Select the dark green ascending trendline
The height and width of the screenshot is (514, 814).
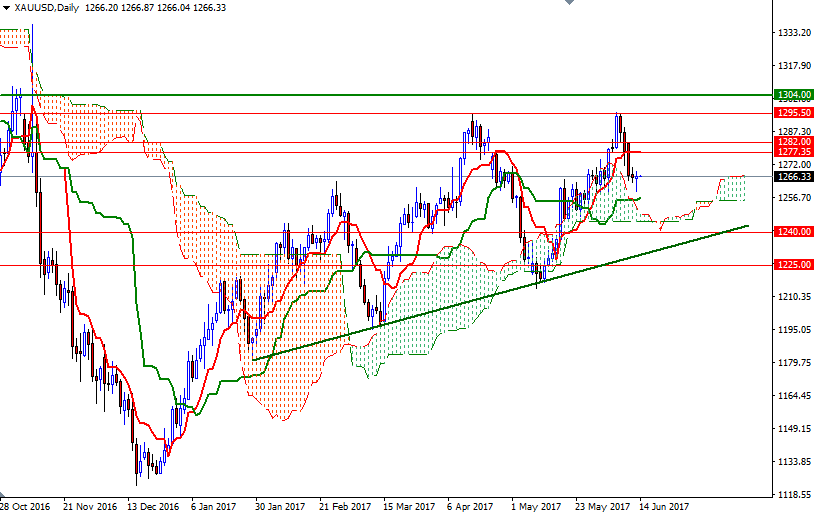[x=500, y=294]
